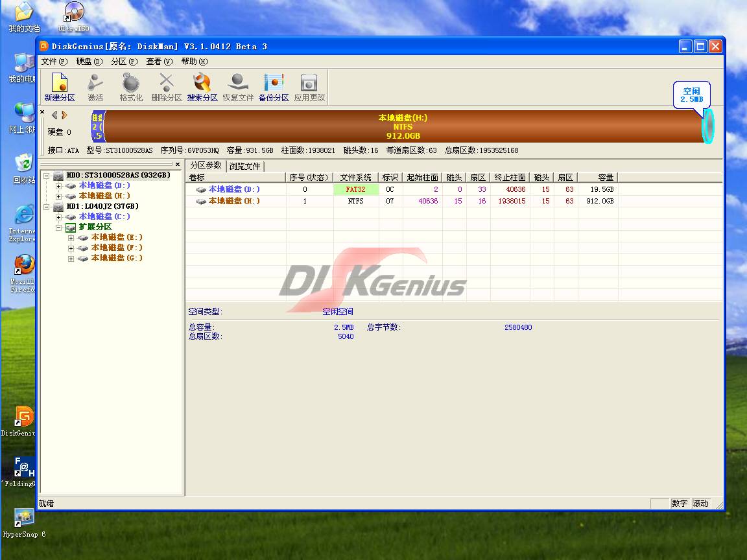The image size is (747, 560).
Task: Click the DiskGenius title bar icon
Action: coord(44,46)
